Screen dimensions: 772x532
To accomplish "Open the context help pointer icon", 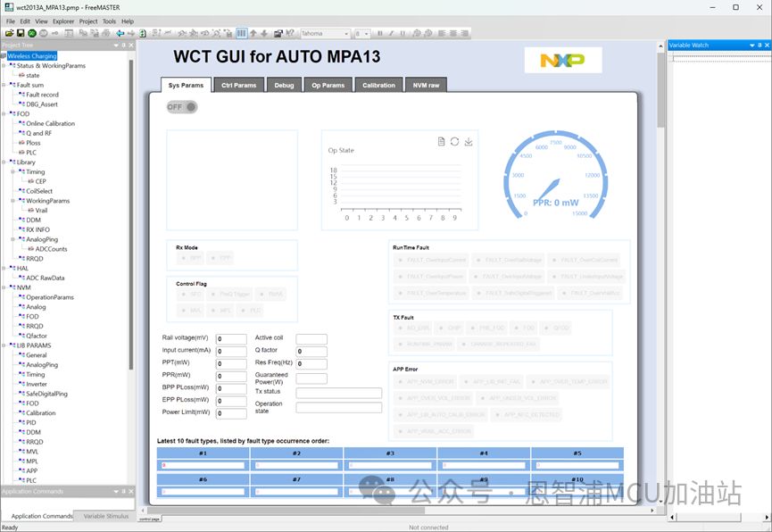I will (x=290, y=34).
